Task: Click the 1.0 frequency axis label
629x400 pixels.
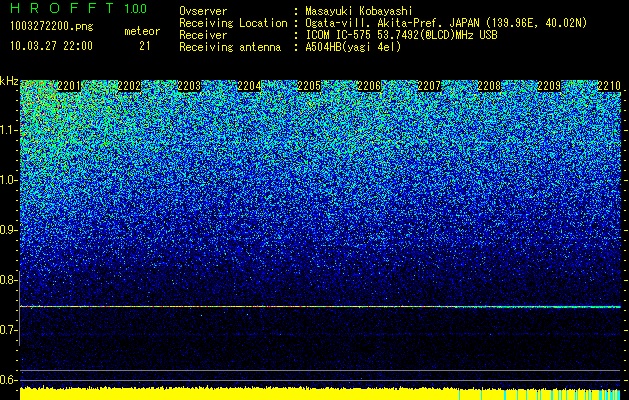Action: (x=8, y=180)
